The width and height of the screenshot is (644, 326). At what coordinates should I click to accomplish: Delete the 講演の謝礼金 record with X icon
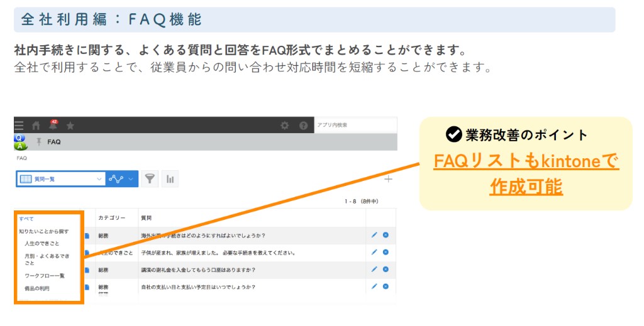pyautogui.click(x=386, y=269)
